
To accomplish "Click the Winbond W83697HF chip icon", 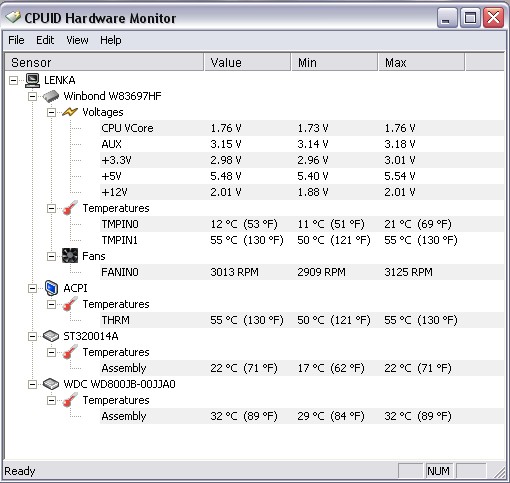I will click(51, 96).
